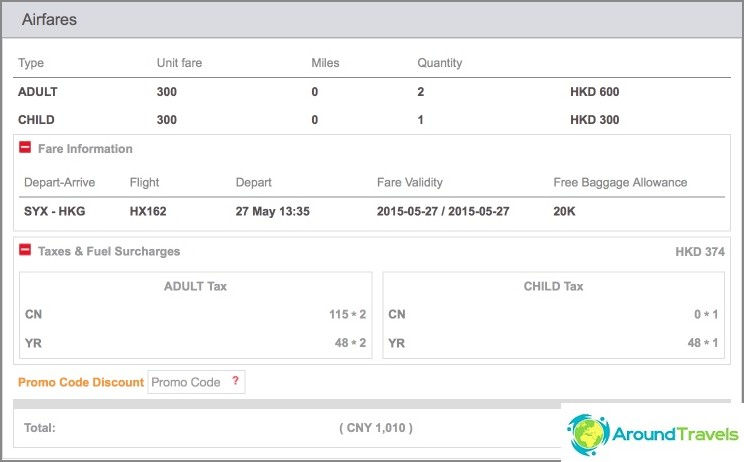This screenshot has width=744, height=462.
Task: Click the Free Baggage Allowance column header
Action: pos(620,183)
